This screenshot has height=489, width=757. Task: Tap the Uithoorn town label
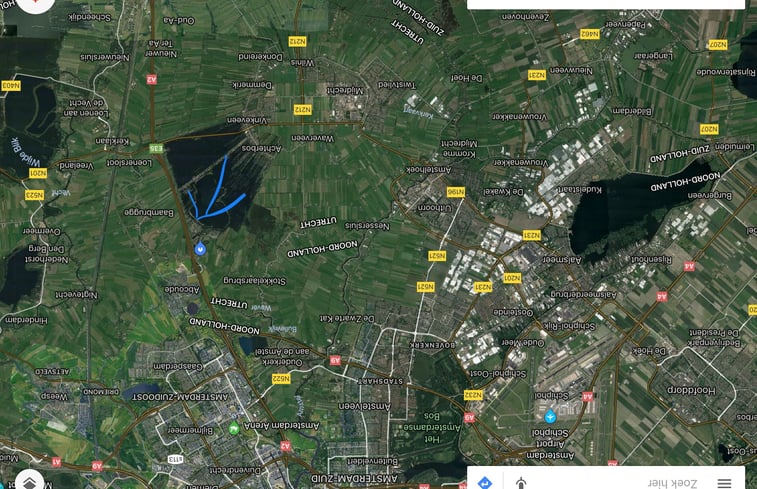tap(434, 207)
